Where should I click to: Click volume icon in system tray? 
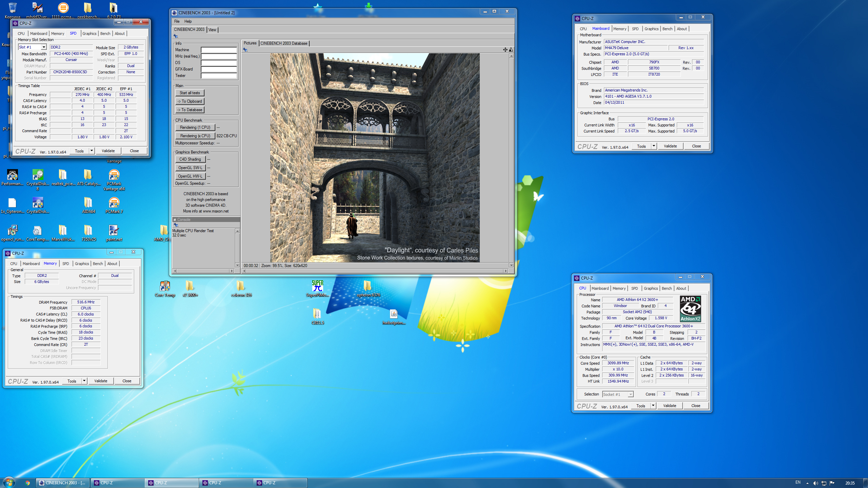(815, 483)
